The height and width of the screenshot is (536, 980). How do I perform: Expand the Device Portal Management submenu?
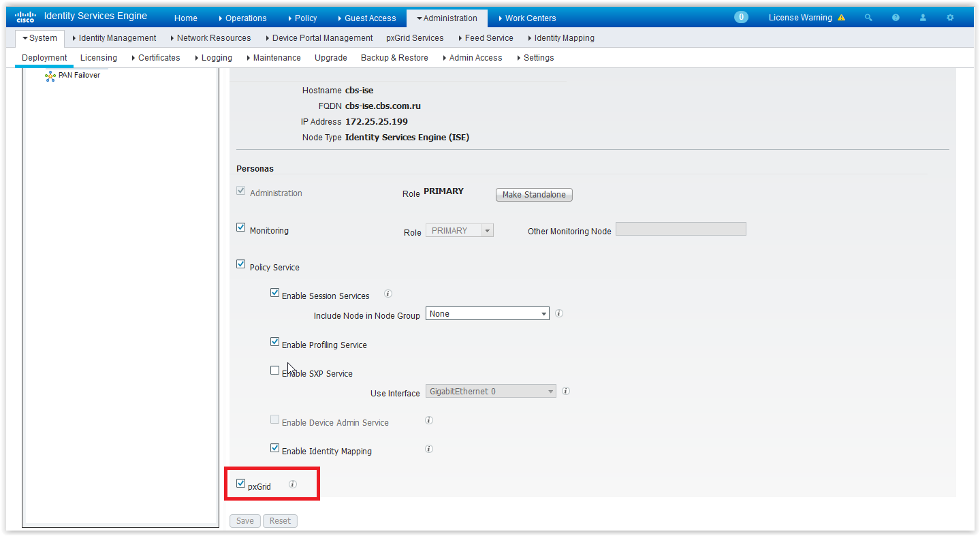click(x=319, y=38)
